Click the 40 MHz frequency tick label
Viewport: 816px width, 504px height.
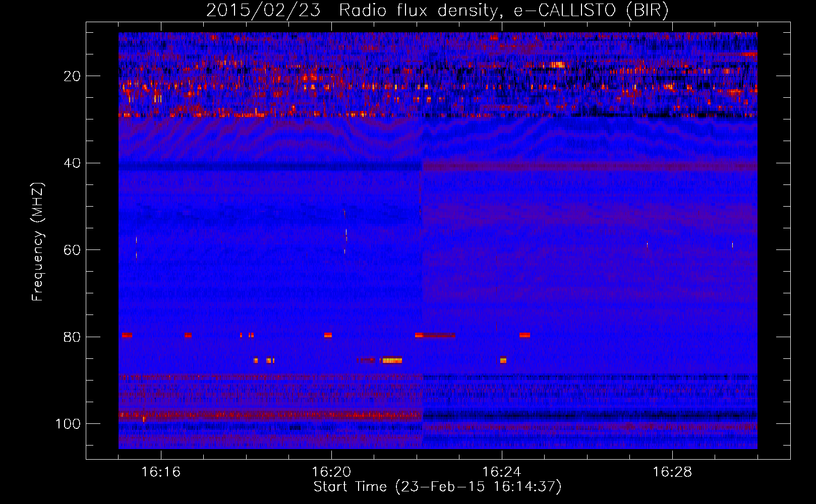point(72,163)
